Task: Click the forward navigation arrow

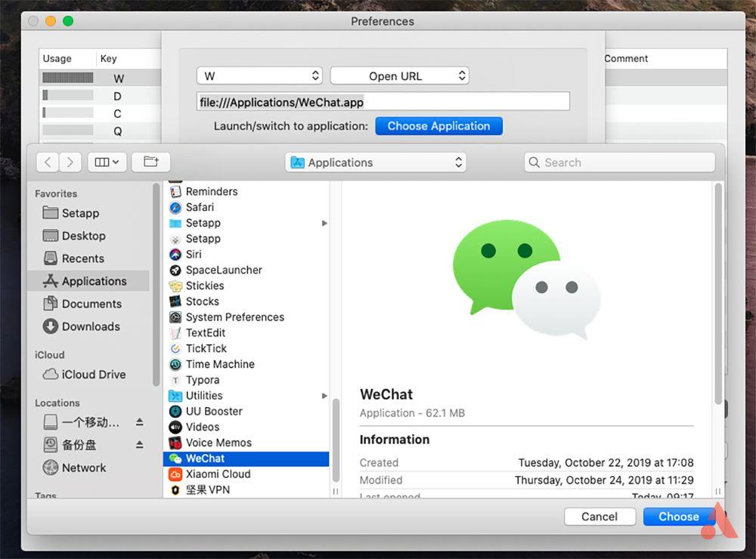Action: pos(70,162)
